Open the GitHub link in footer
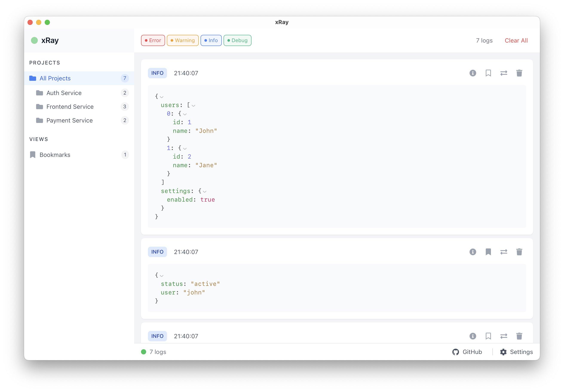 pyautogui.click(x=467, y=352)
